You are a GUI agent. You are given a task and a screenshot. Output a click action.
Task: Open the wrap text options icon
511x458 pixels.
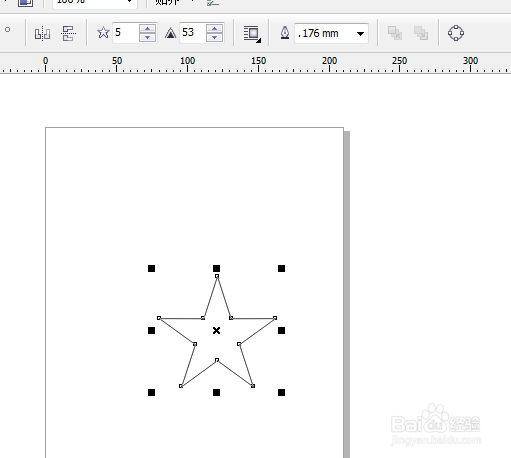pos(252,34)
